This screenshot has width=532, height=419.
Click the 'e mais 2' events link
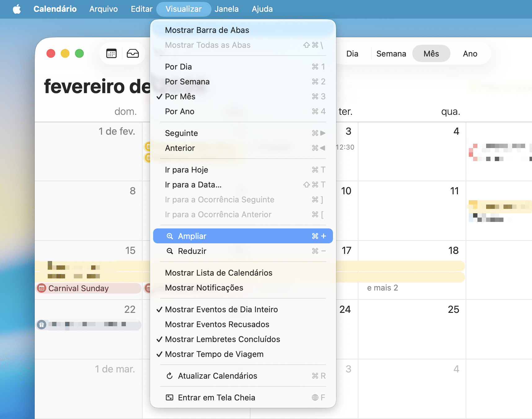point(382,288)
